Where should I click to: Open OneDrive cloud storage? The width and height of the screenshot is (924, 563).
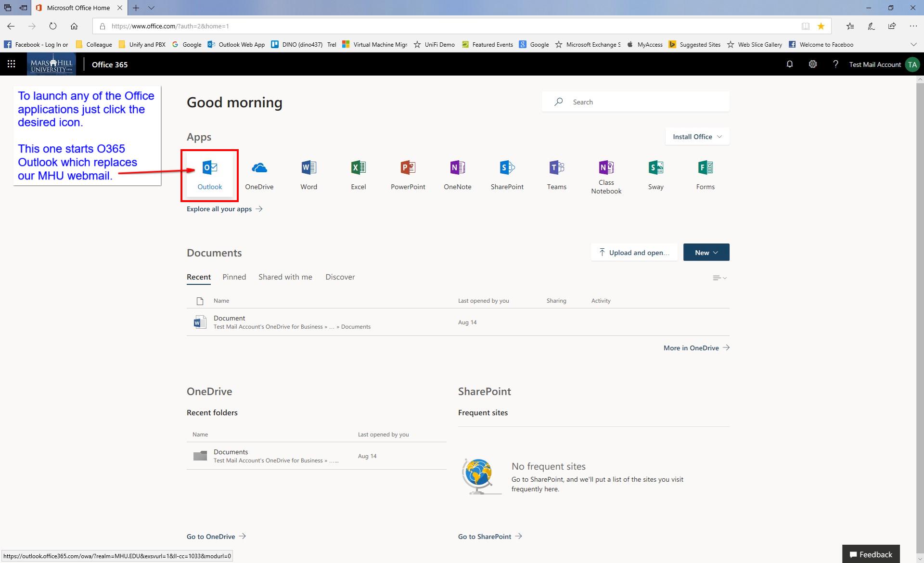point(259,173)
